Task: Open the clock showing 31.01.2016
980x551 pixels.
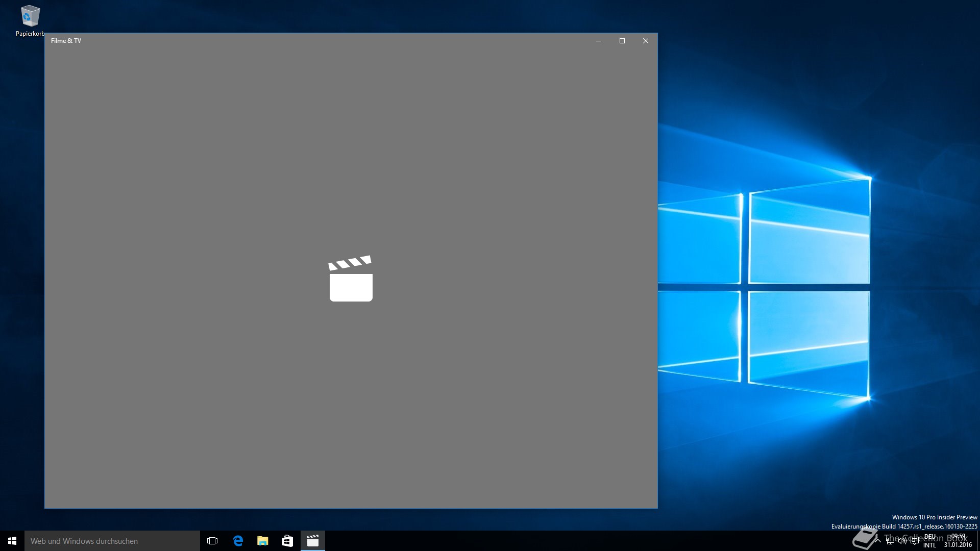Action: (958, 541)
